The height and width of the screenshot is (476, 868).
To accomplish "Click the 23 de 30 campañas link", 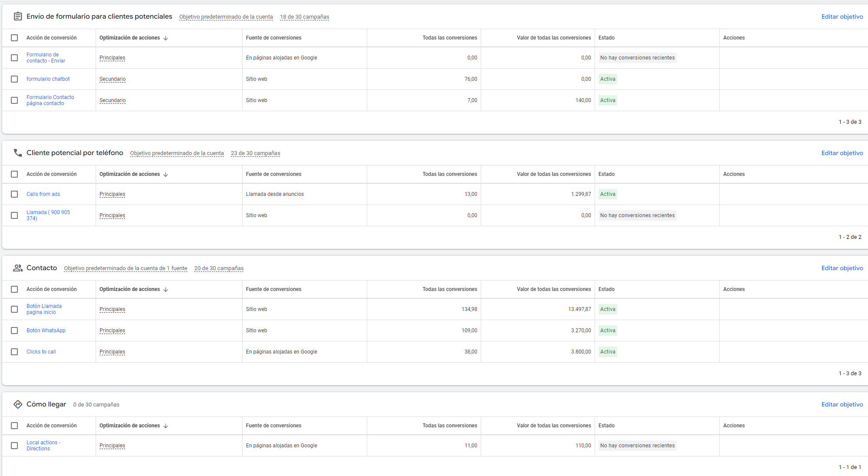I will pos(255,153).
